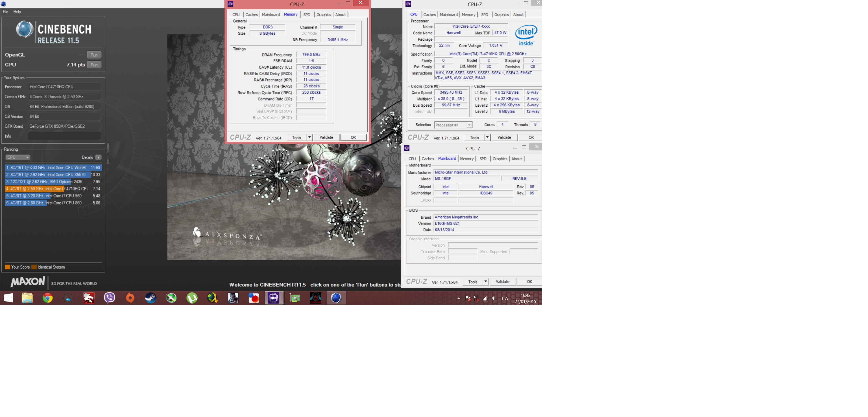
Task: Open the Windows Start button
Action: (x=8, y=298)
